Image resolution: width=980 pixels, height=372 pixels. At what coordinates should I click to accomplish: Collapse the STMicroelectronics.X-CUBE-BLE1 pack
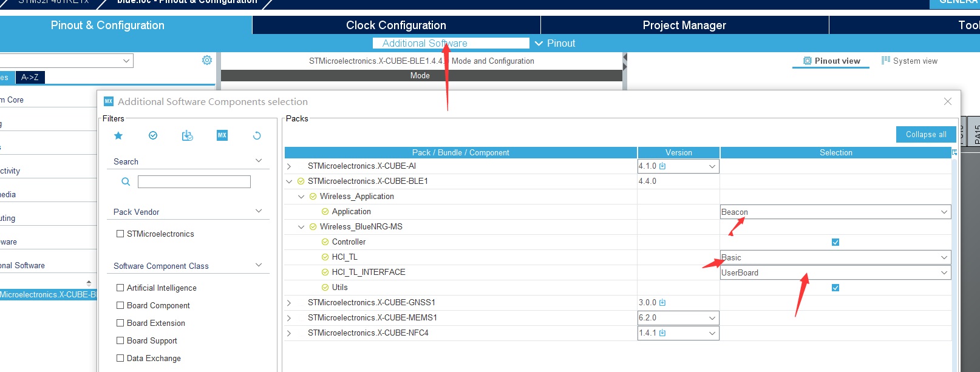(x=289, y=181)
